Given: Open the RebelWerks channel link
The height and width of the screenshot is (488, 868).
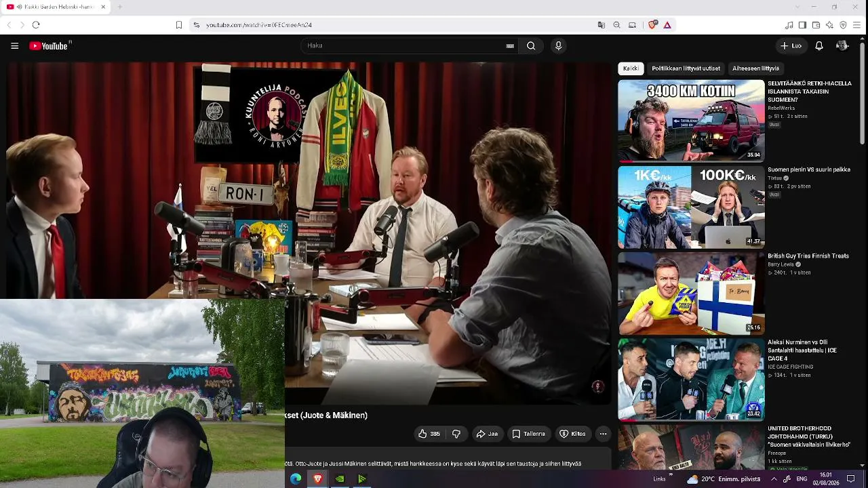Looking at the screenshot, I should pos(781,108).
